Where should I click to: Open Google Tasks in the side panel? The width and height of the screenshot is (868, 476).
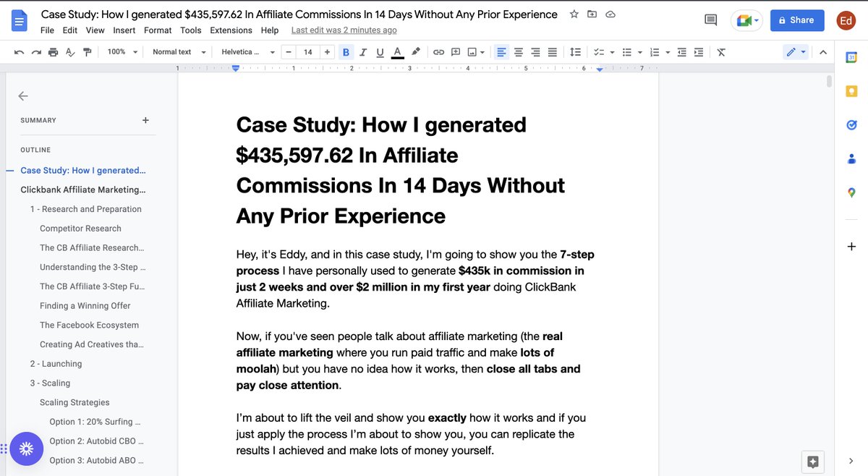[x=851, y=124]
